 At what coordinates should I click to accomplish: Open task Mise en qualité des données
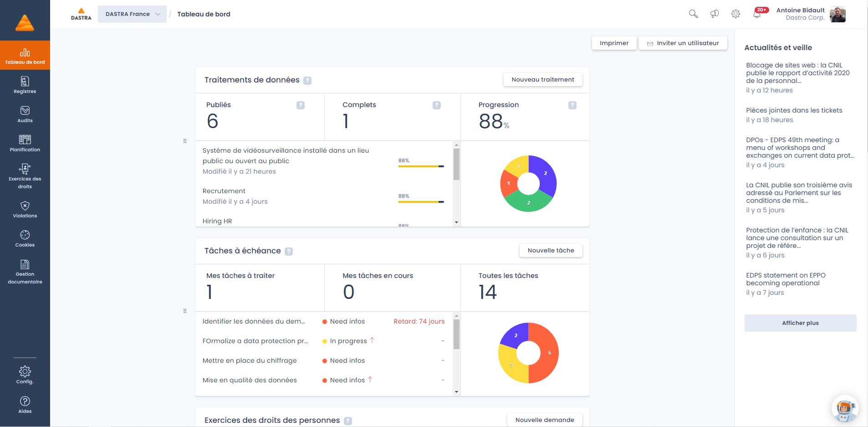point(250,381)
